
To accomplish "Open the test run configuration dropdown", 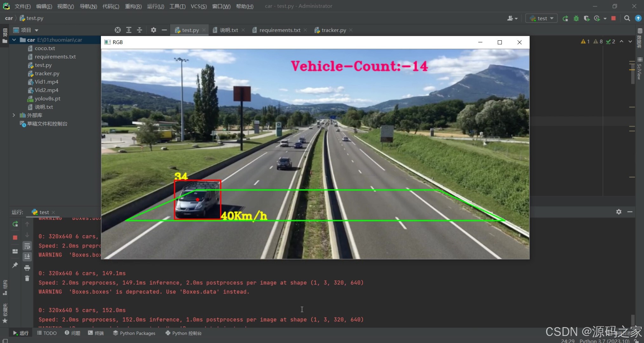I will (x=542, y=18).
